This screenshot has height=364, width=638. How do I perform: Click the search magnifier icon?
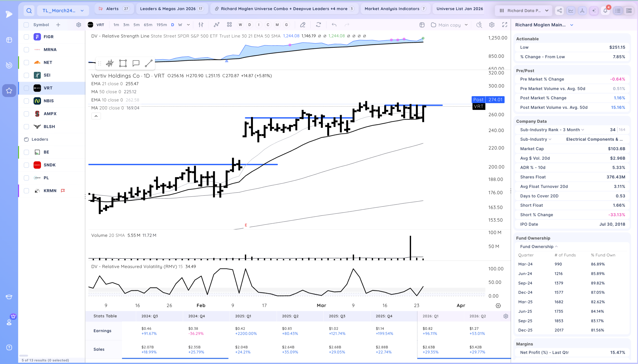(x=29, y=10)
